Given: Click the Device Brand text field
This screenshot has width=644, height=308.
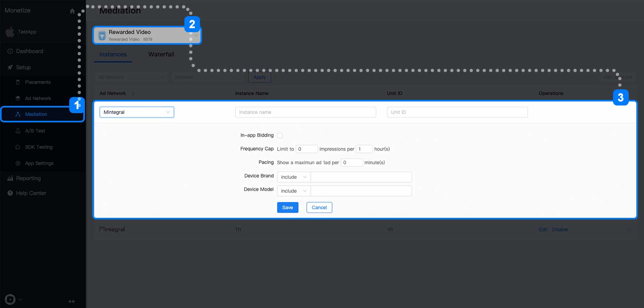Looking at the screenshot, I should [361, 177].
